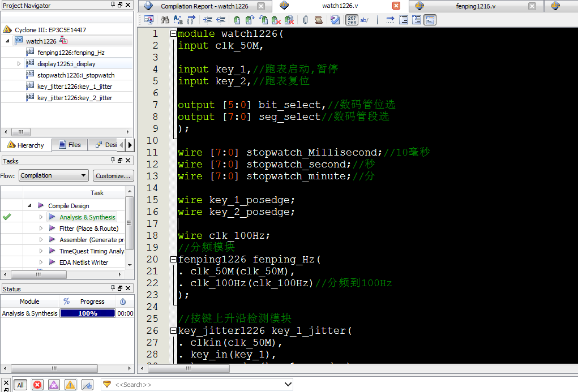578x392 pixels.
Task: Filter messages by yellow warning icon
Action: [70, 385]
